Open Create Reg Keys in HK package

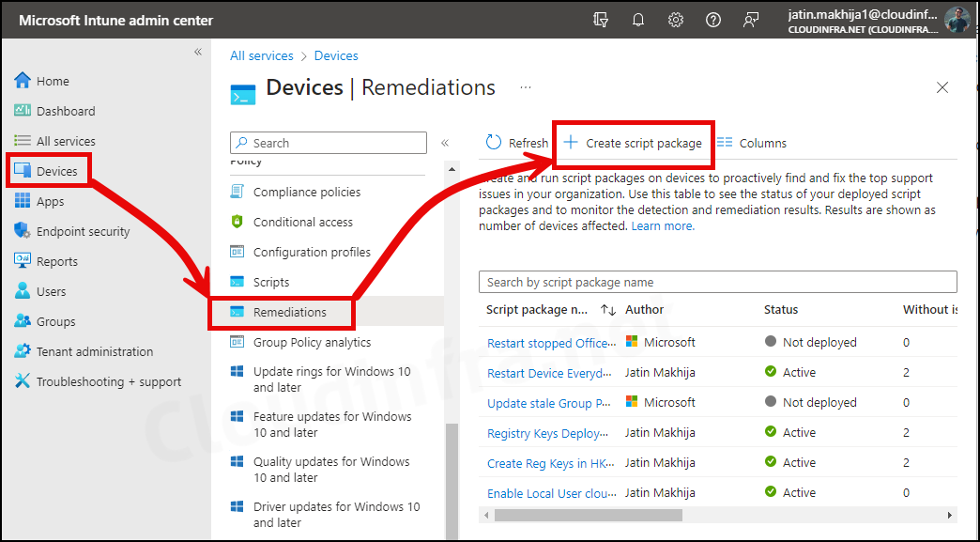(x=551, y=462)
